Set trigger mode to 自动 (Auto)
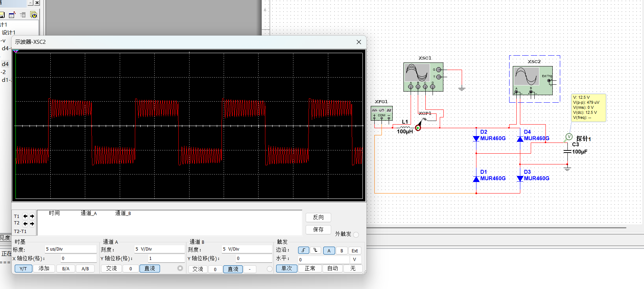The height and width of the screenshot is (289, 644). tap(333, 269)
